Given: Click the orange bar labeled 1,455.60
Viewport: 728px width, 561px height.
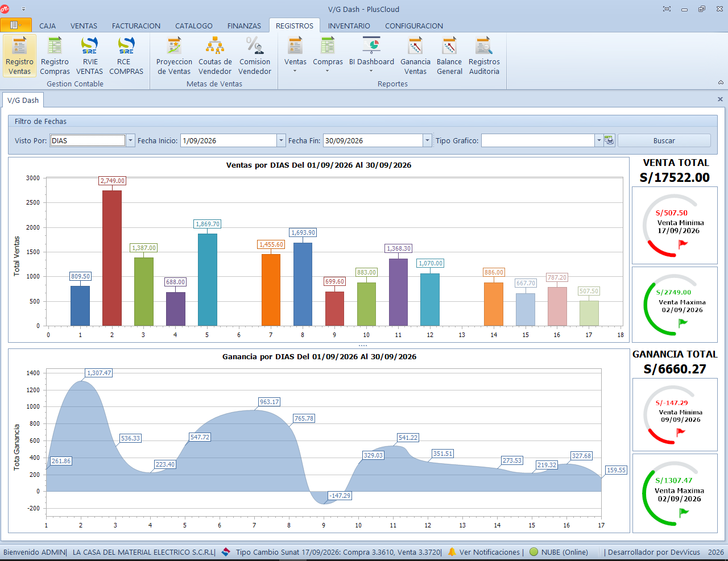Looking at the screenshot, I should 271,290.
